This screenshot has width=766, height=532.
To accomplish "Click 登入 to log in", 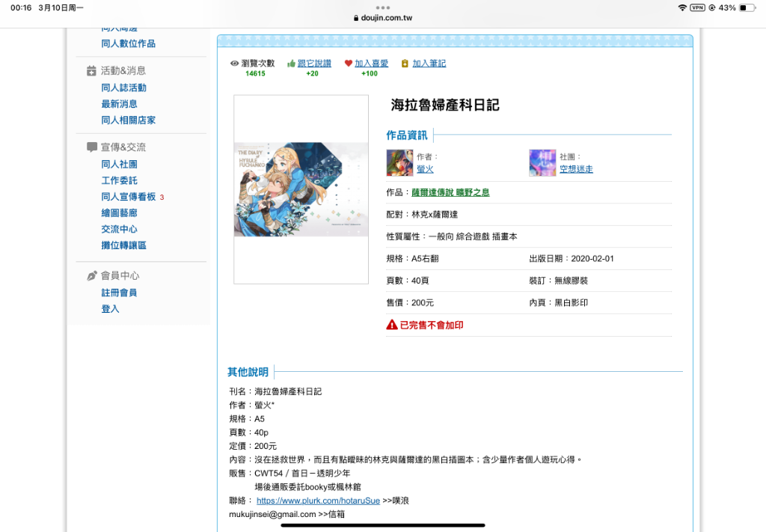I will coord(111,309).
